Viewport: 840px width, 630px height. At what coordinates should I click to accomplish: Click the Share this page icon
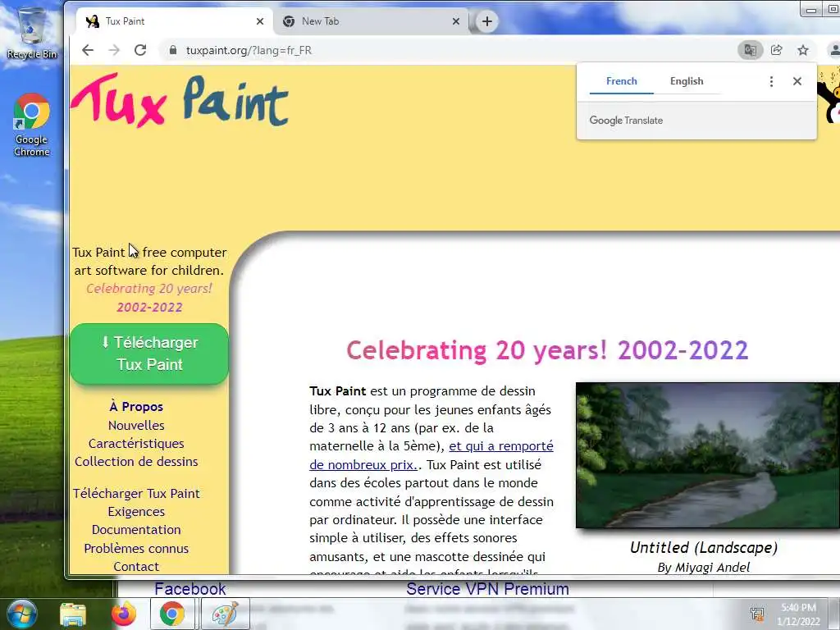(776, 50)
